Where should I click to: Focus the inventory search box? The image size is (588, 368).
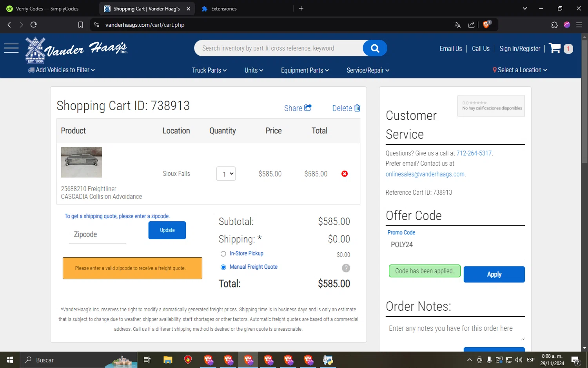click(279, 48)
